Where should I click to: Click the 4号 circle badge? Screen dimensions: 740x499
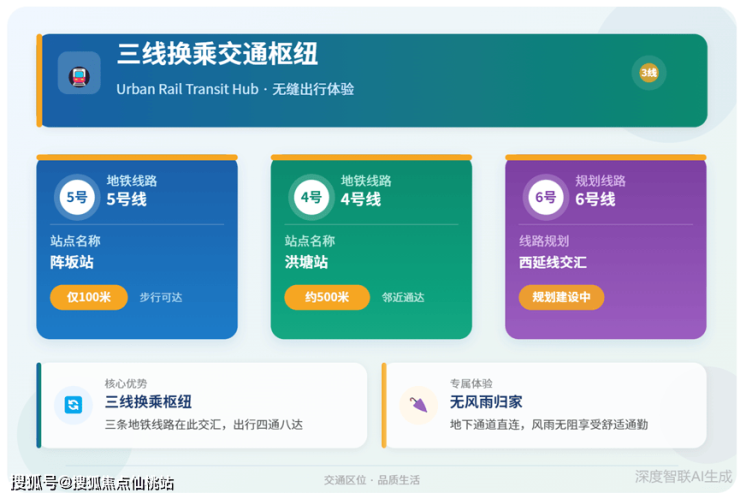click(x=311, y=197)
